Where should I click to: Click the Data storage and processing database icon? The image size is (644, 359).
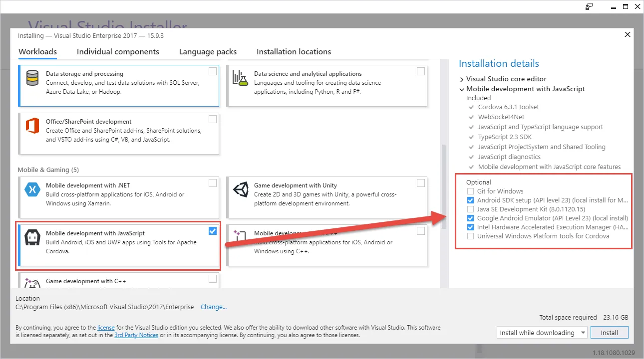pyautogui.click(x=32, y=78)
